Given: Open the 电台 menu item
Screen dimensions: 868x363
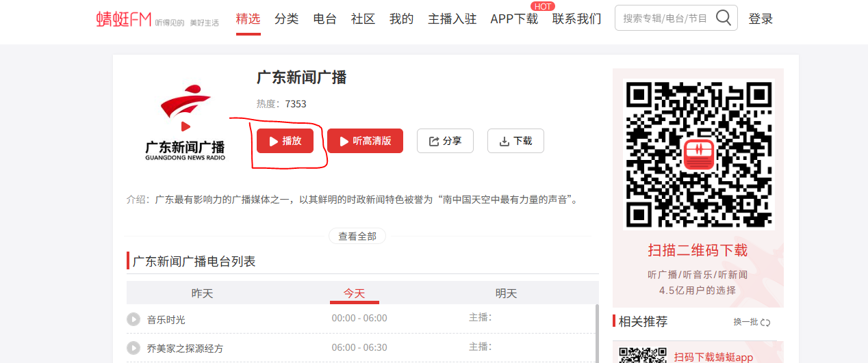Looking at the screenshot, I should [325, 19].
